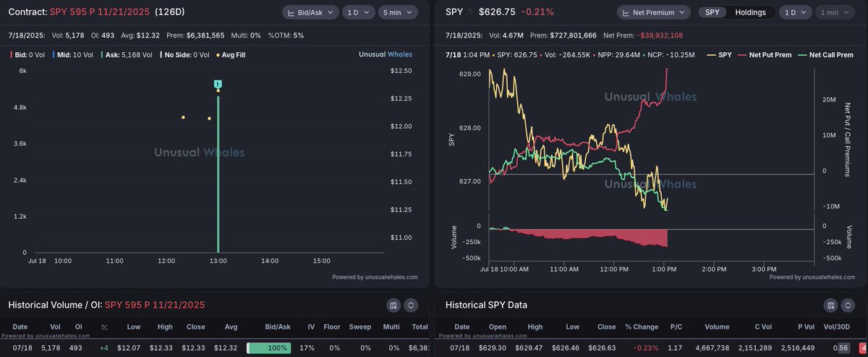Click the (126D) days-to-expiry label
Image resolution: width=868 pixels, height=357 pixels.
[x=171, y=12]
